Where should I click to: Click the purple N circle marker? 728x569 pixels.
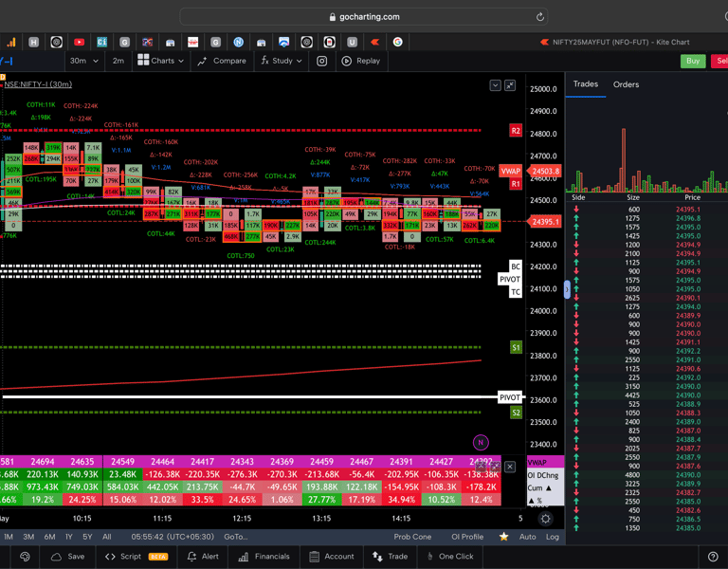click(x=481, y=443)
